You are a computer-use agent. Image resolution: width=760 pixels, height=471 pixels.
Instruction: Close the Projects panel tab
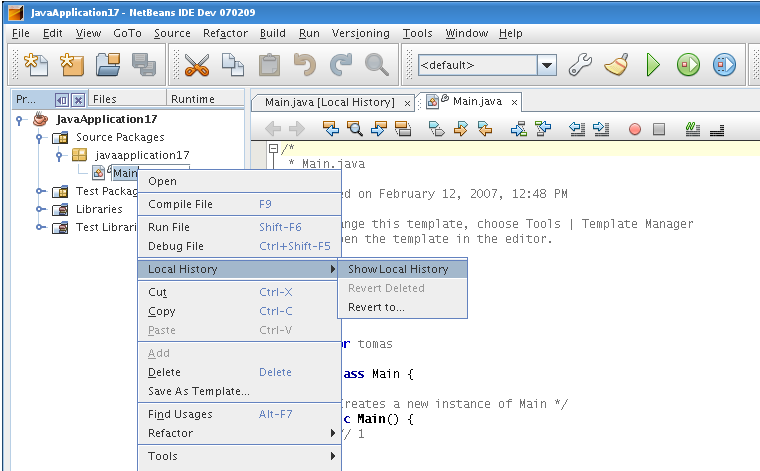78,100
